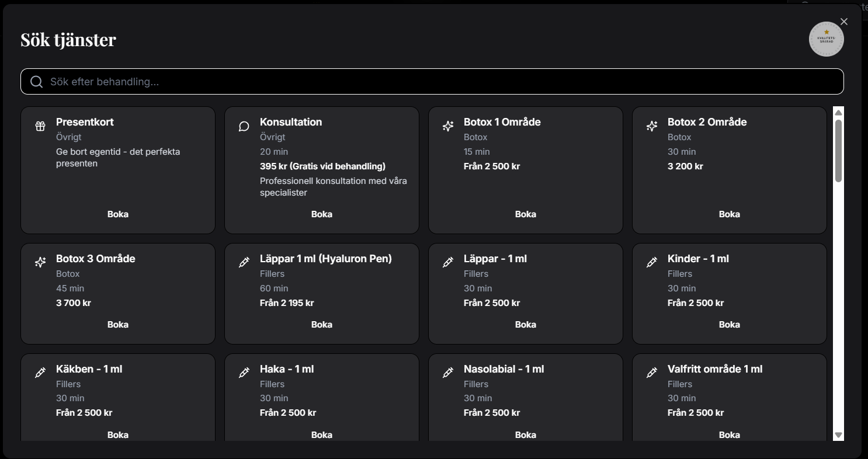Click the scrollbar up arrow
Image resolution: width=868 pixels, height=459 pixels.
pyautogui.click(x=839, y=113)
